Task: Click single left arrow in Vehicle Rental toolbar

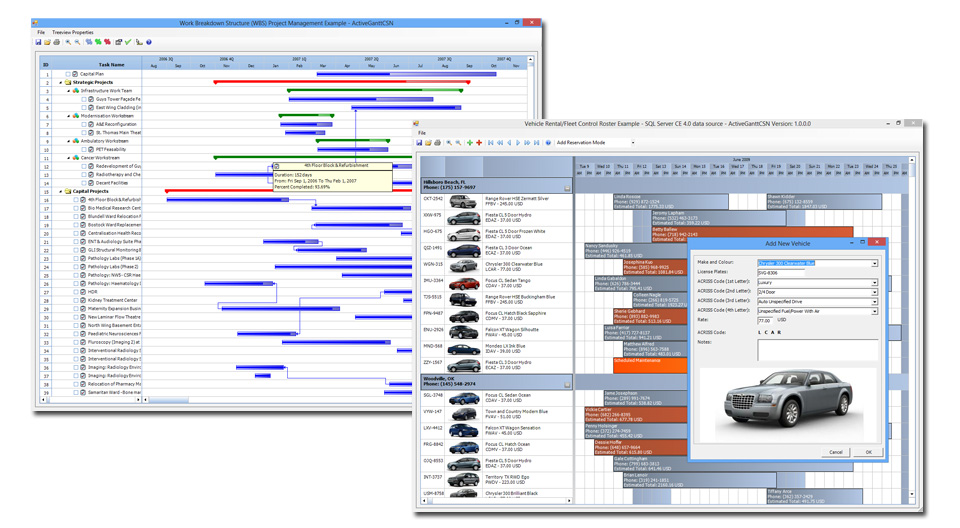Action: 509,143
